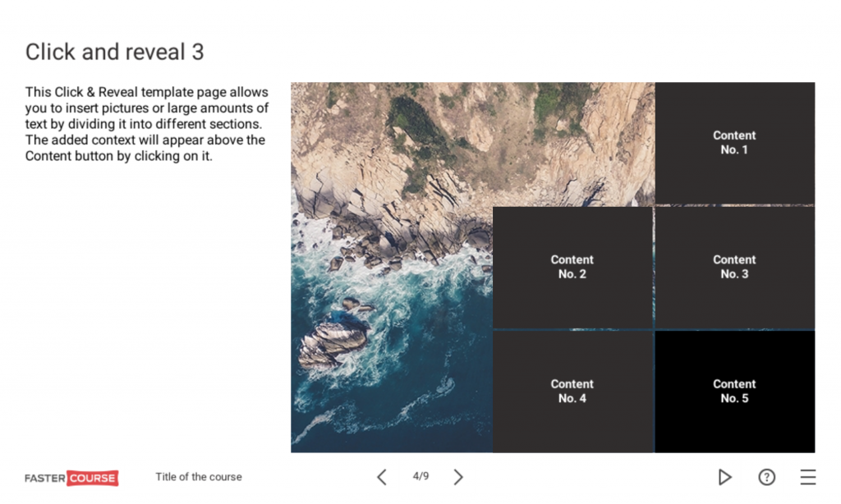Click the page counter showing 4/9
Viewport: 841px width, 504px height.
[x=420, y=477]
